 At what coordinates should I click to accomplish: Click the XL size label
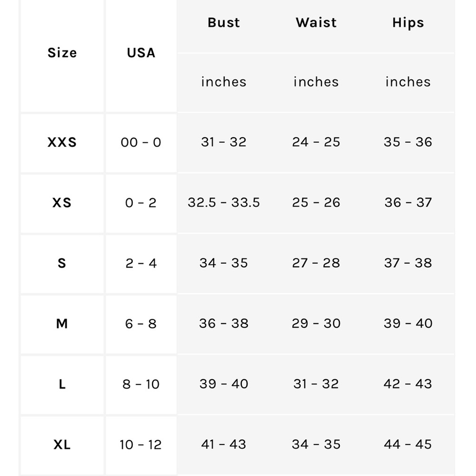[62, 445]
